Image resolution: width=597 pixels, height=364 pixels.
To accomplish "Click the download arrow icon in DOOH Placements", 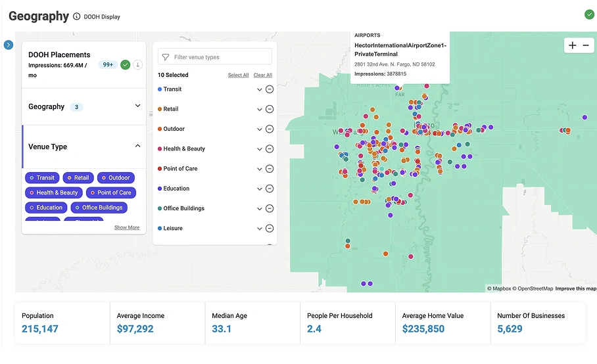I will click(138, 64).
